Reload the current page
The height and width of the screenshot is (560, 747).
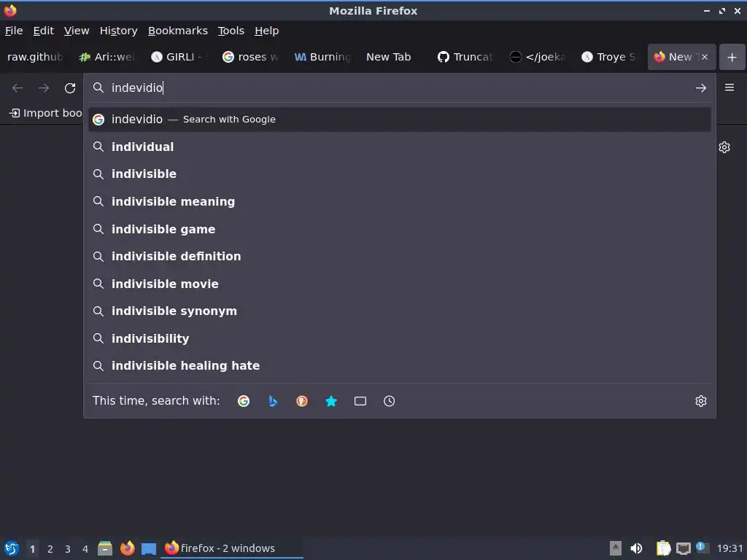[70, 88]
